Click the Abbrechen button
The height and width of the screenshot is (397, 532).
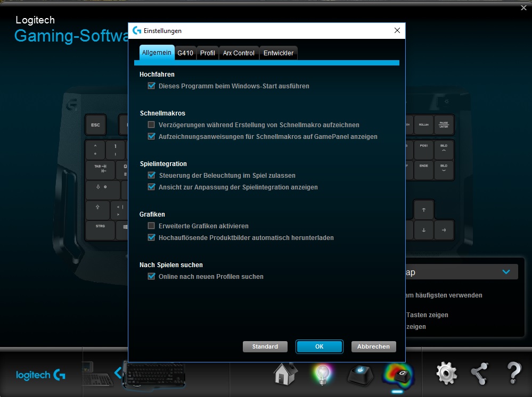point(373,346)
